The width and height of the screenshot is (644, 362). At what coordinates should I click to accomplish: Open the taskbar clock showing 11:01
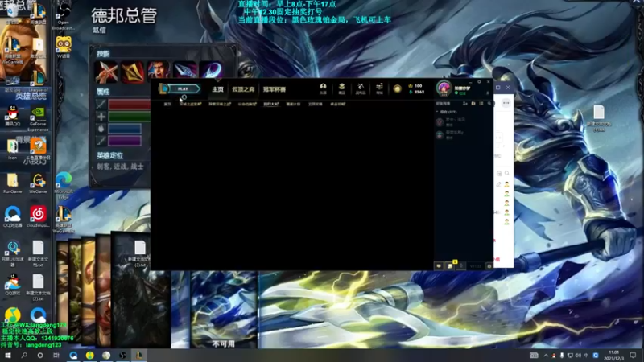[x=613, y=356]
